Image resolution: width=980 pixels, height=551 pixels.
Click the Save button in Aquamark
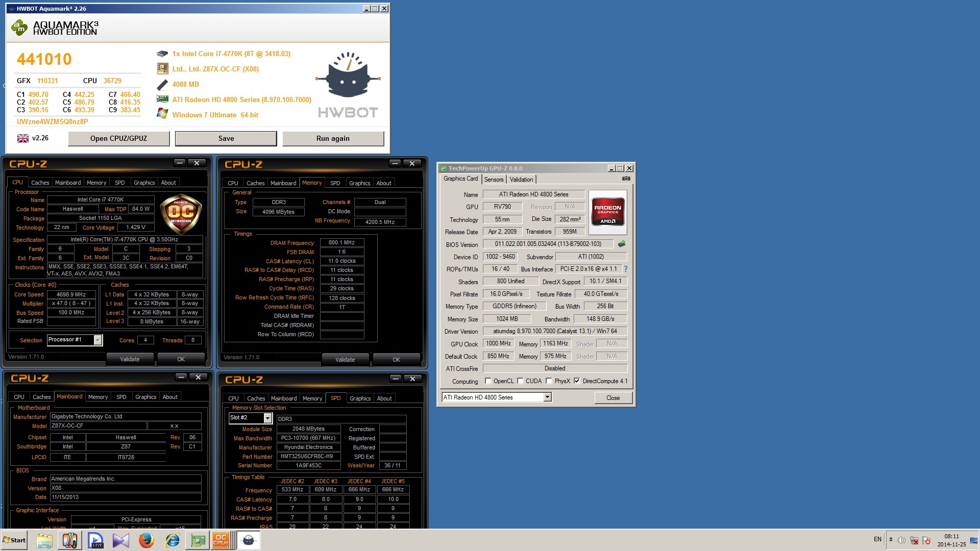226,138
